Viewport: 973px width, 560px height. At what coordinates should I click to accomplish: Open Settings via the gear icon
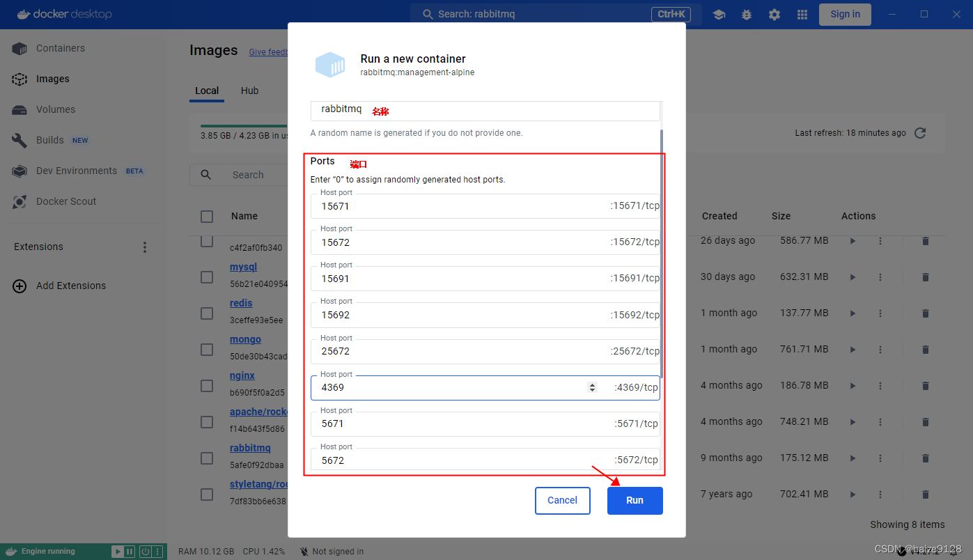pyautogui.click(x=774, y=14)
